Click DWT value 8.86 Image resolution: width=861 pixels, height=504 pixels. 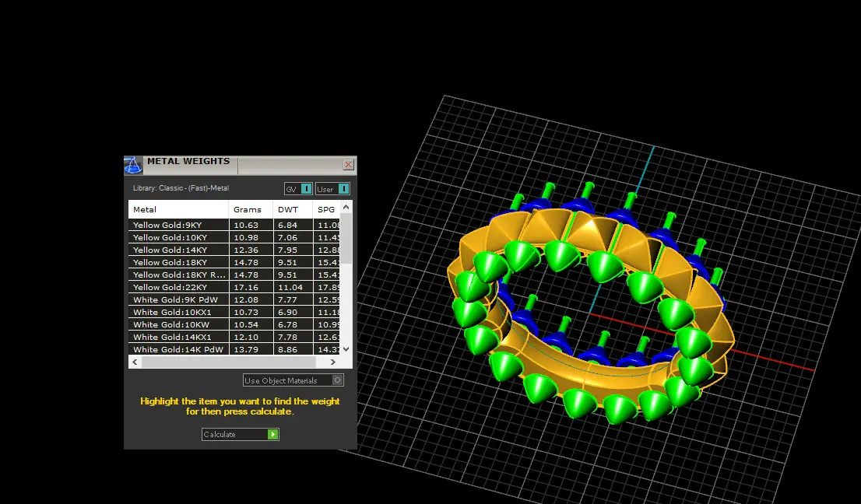point(288,349)
